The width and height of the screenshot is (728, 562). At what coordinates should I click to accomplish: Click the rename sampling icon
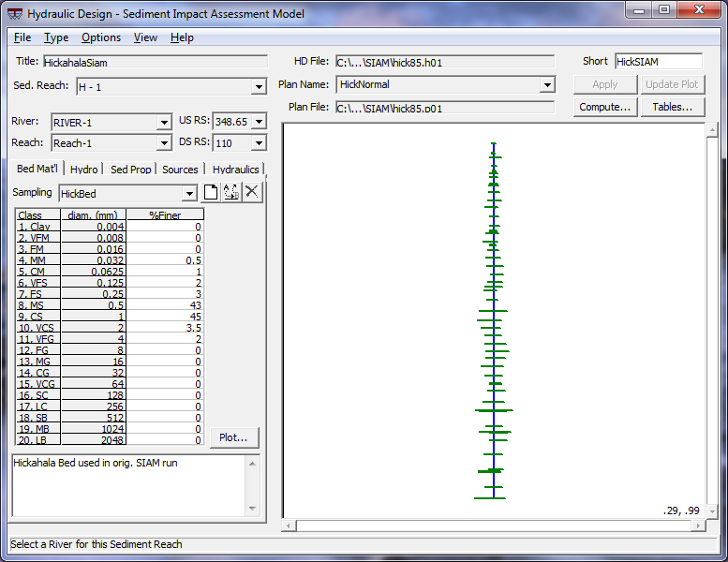[x=231, y=192]
